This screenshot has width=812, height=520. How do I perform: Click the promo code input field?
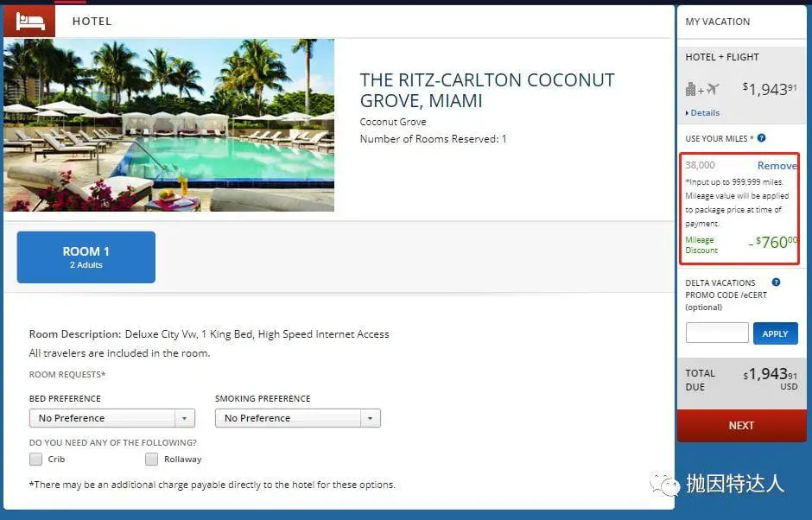pyautogui.click(x=717, y=333)
